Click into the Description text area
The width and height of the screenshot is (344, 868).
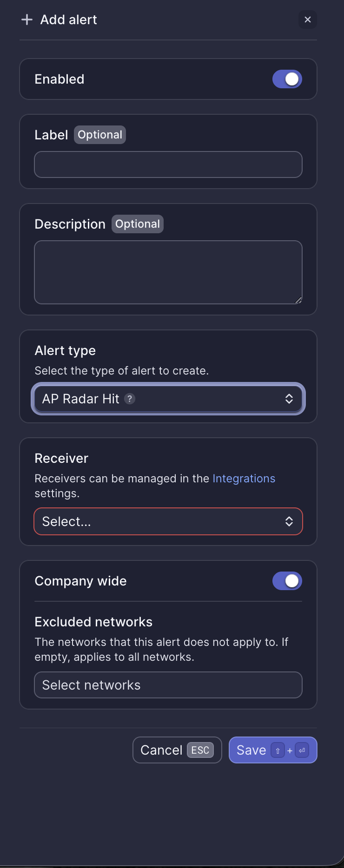[167, 272]
